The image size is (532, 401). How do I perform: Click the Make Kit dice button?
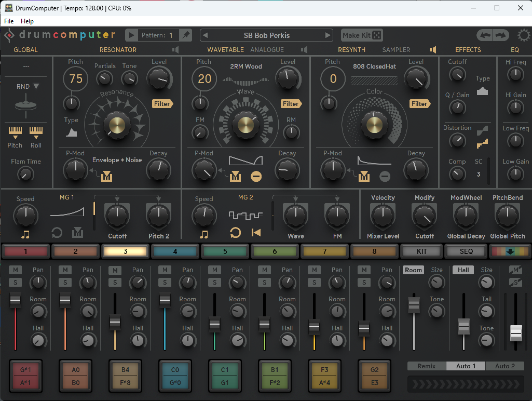[x=377, y=35]
